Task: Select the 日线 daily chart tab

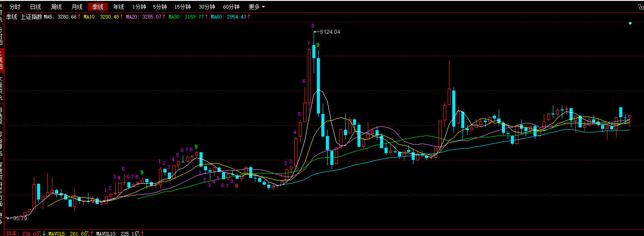Action: (x=35, y=7)
